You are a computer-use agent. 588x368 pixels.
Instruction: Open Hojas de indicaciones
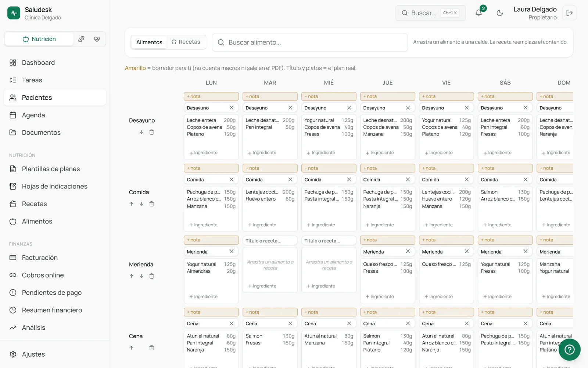(x=55, y=187)
